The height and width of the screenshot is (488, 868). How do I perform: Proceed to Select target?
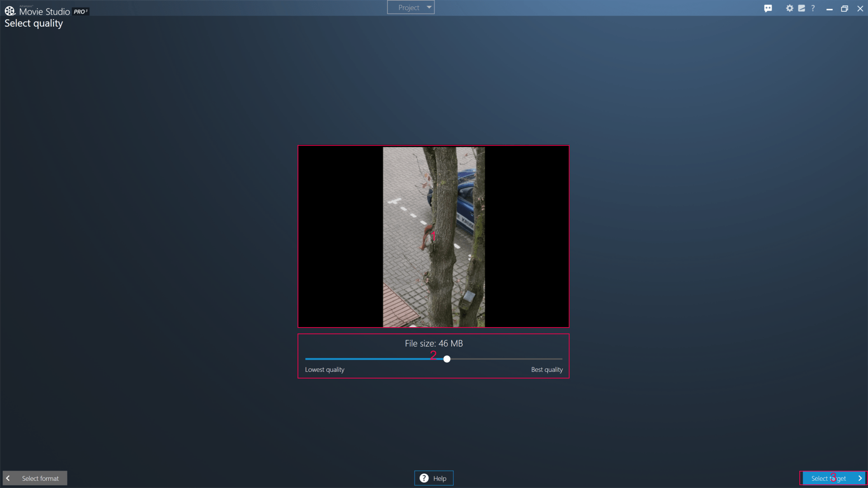point(834,478)
